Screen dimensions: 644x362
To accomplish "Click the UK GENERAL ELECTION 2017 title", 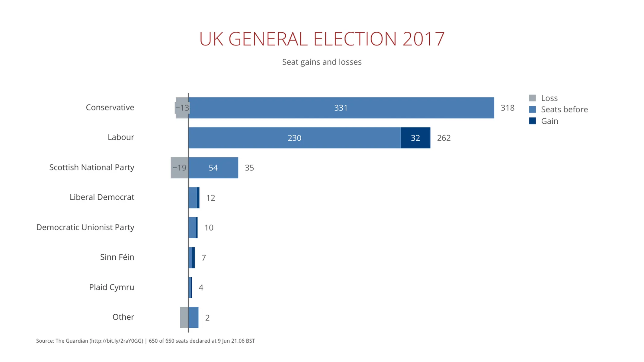I will [x=322, y=39].
